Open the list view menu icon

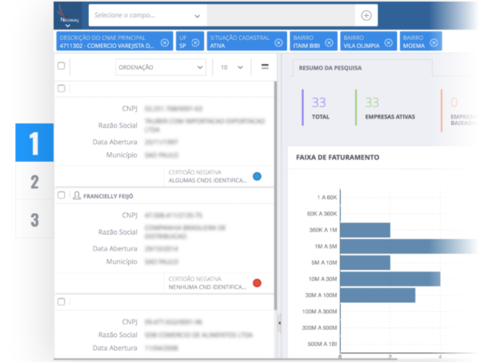(265, 67)
